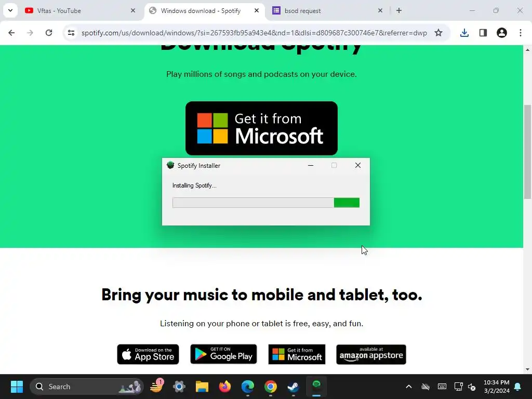Open File Explorer from taskbar
532x399 pixels.
point(202,387)
